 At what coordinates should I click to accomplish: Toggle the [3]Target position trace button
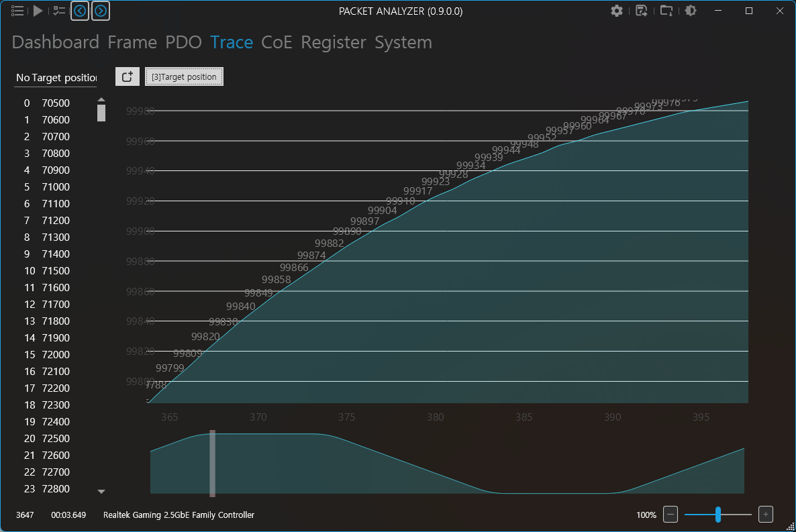[x=184, y=76]
